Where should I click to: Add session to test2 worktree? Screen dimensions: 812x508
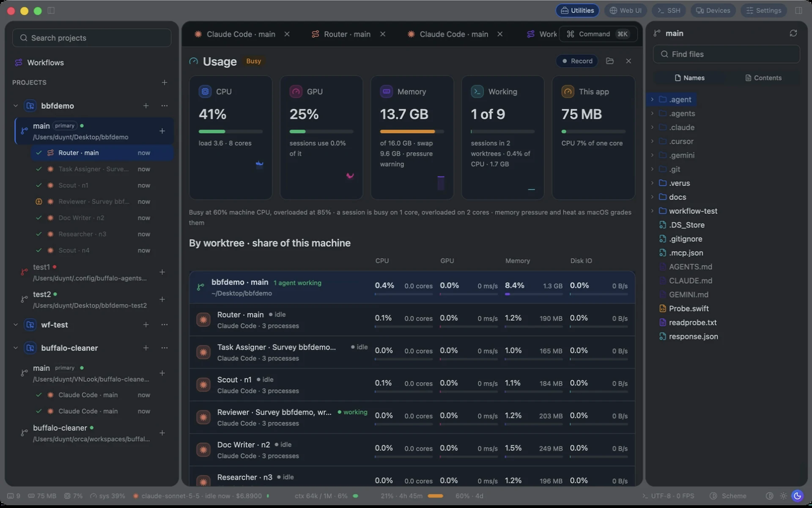tap(162, 299)
